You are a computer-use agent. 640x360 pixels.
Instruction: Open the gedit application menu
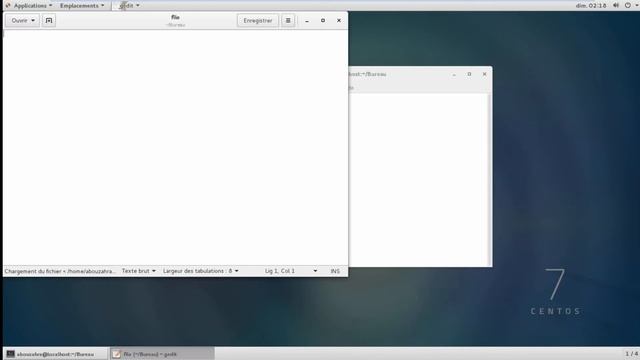point(129,6)
